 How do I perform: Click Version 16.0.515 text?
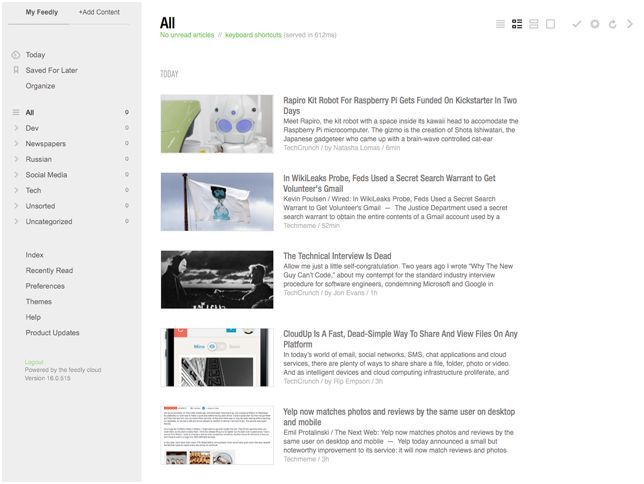(x=47, y=378)
